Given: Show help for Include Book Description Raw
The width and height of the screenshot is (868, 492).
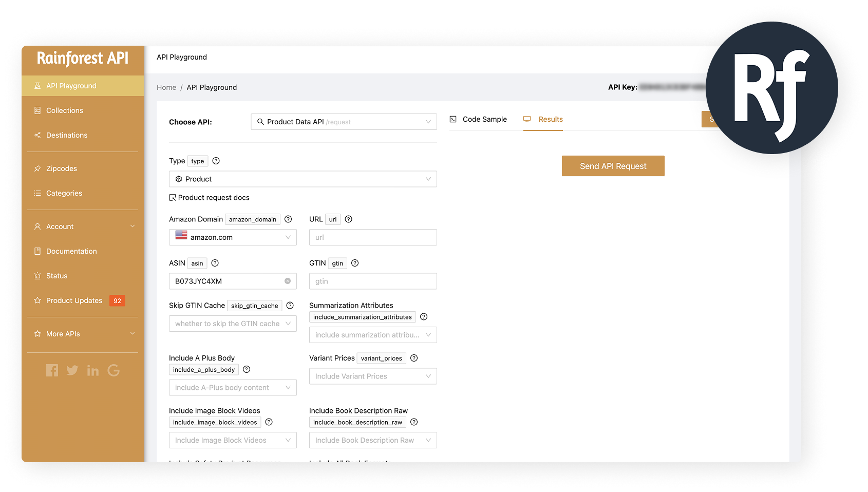Looking at the screenshot, I should pyautogui.click(x=414, y=422).
